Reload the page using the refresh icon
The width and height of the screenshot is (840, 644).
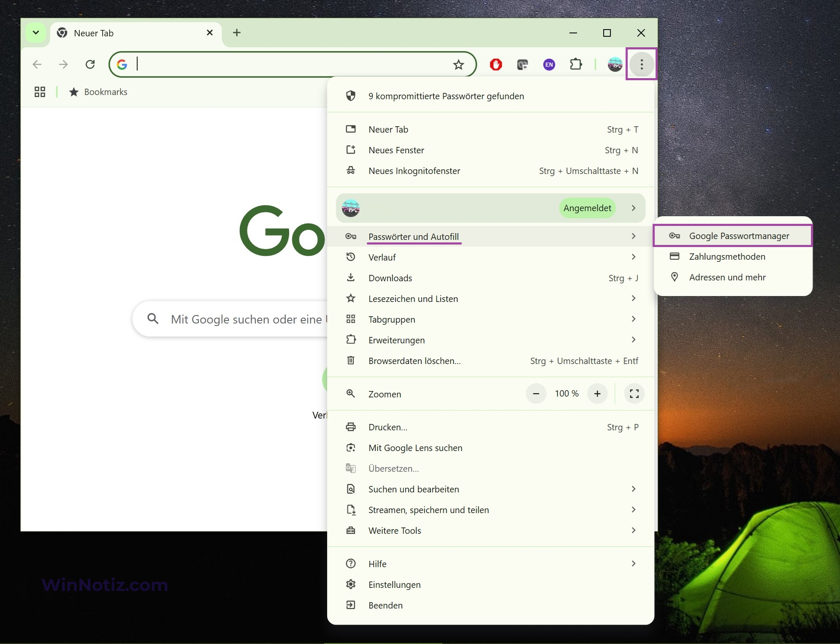coord(90,64)
